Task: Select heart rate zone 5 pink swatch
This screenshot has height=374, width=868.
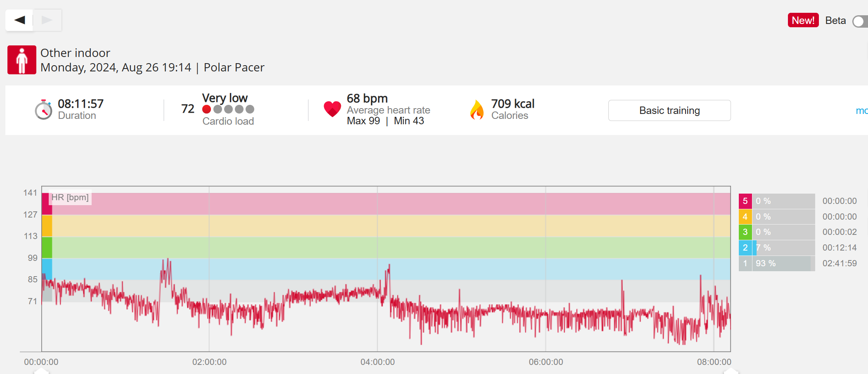Action: 745,201
